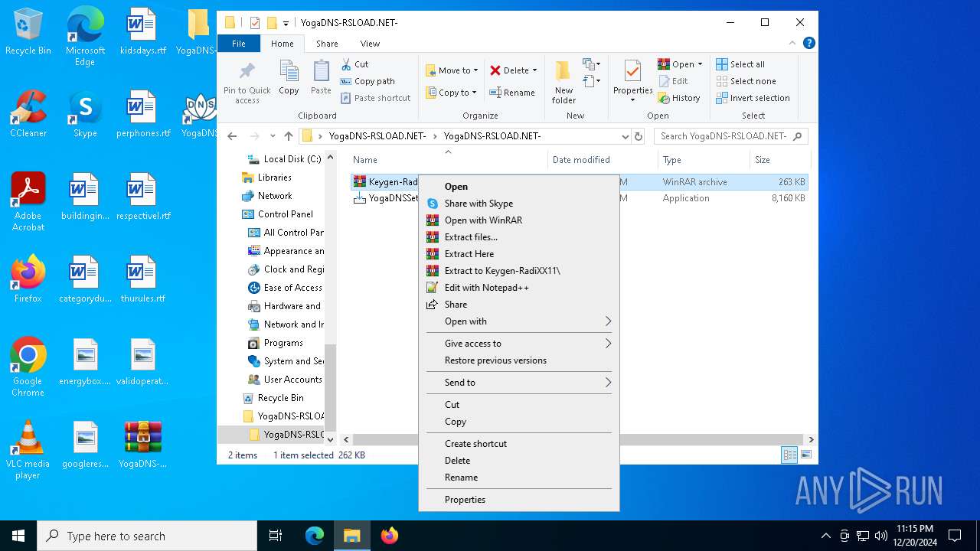Click the Search YogaDNS-RSLOAD.NET- field
The width and height of the screenshot is (980, 551).
(730, 136)
